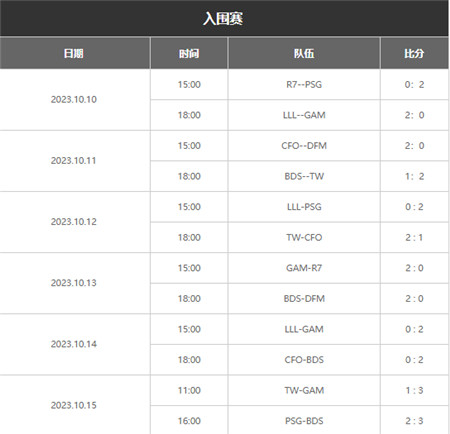This screenshot has width=450, height=434.
Task: Click the 11:00 time cell
Action: [x=189, y=390]
